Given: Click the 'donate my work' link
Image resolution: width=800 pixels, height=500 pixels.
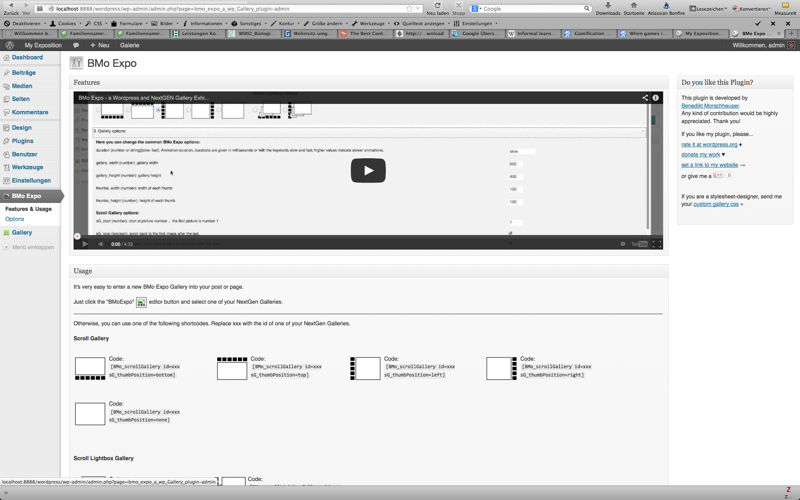Looking at the screenshot, I should point(700,155).
